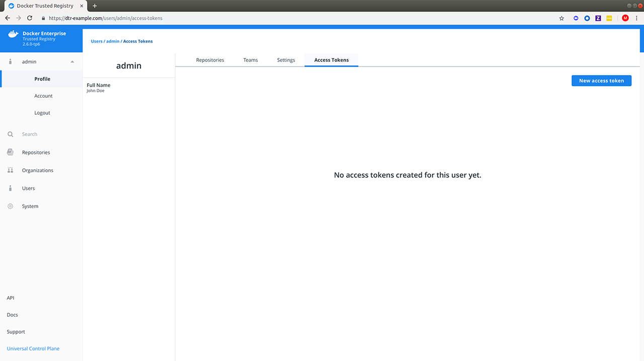Click the New access token button

(601, 81)
